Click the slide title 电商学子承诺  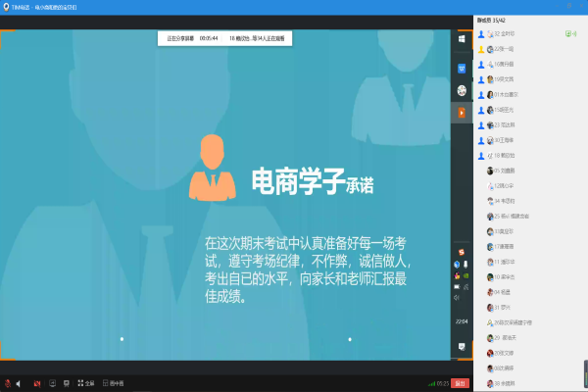(313, 181)
